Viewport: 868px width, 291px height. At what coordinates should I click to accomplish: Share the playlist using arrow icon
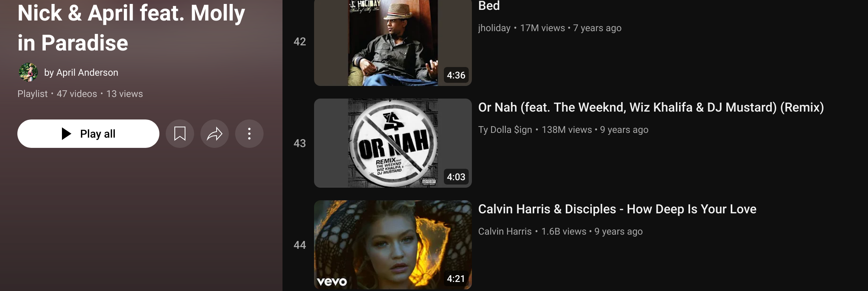(x=215, y=134)
